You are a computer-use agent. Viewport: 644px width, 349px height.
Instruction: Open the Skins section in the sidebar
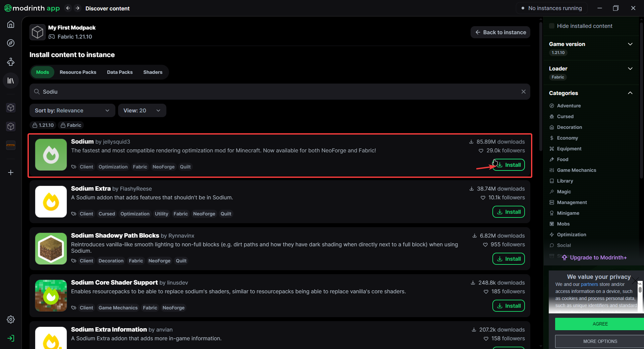(11, 62)
